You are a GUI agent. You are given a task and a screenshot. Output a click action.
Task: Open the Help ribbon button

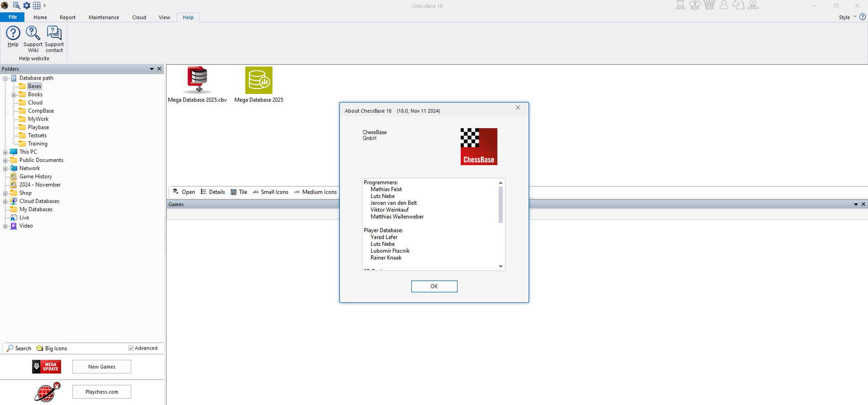coord(13,36)
